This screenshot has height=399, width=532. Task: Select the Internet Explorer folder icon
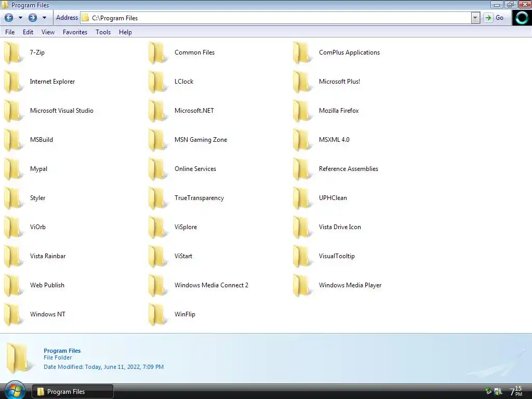13,82
